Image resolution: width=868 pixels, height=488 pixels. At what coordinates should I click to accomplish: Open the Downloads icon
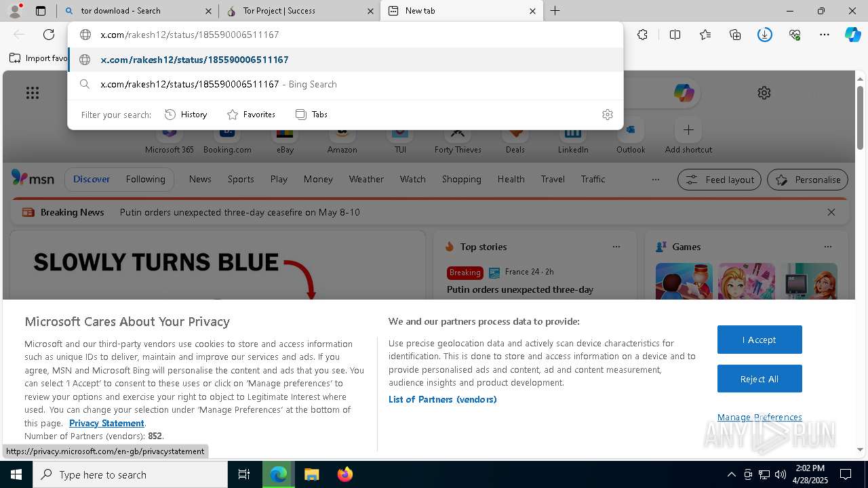click(765, 35)
